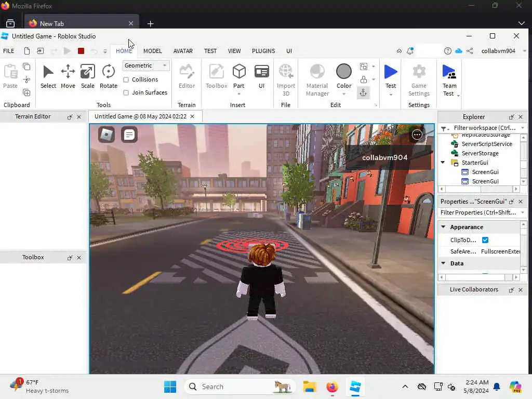
Task: Open the FILE menu
Action: [x=8, y=51]
